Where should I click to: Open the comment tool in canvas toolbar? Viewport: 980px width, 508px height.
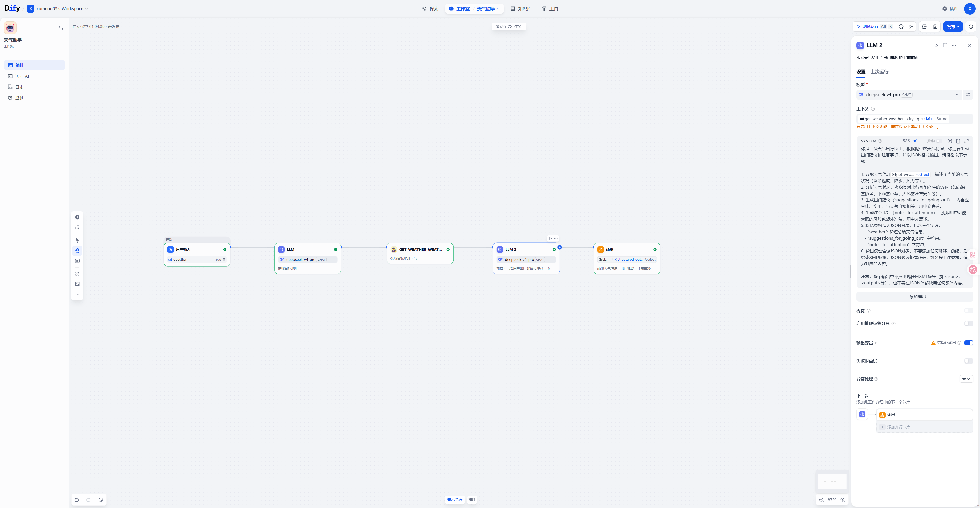coord(77,261)
